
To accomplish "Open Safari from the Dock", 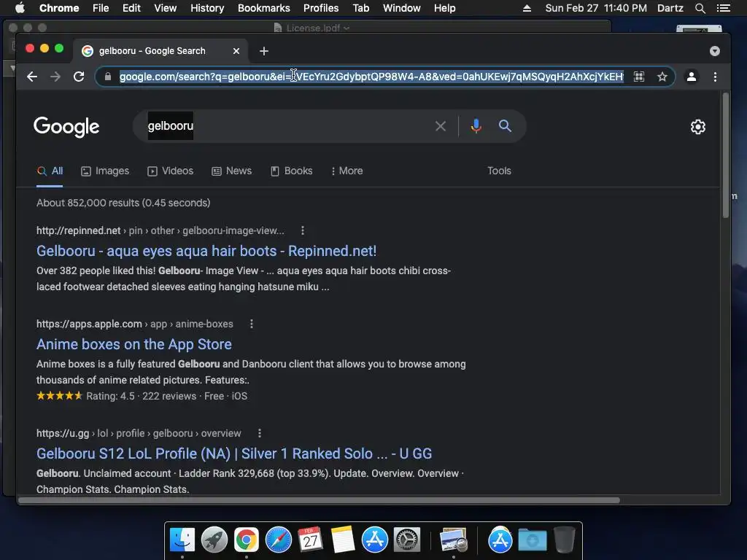I will coord(279,540).
